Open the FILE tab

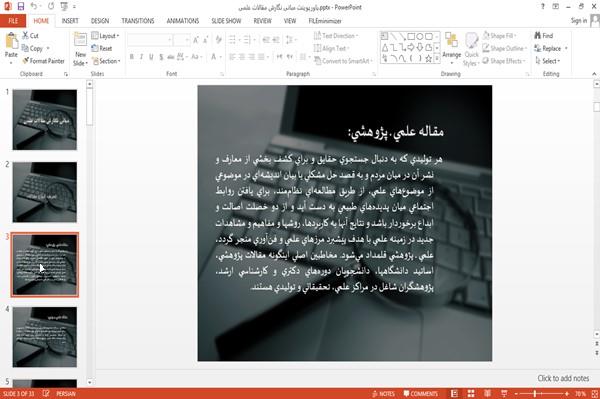[13, 21]
